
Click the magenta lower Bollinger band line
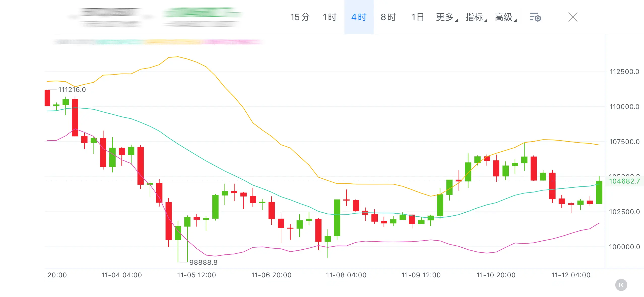(x=393, y=242)
